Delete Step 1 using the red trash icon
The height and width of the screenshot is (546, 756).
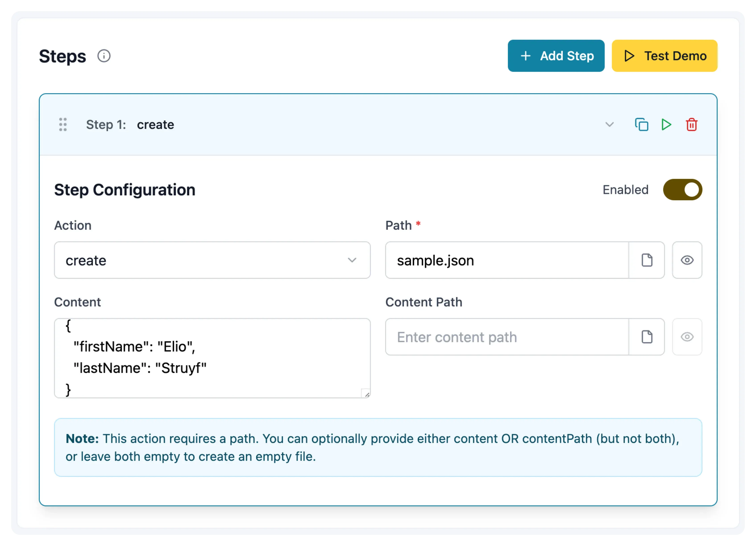point(691,125)
